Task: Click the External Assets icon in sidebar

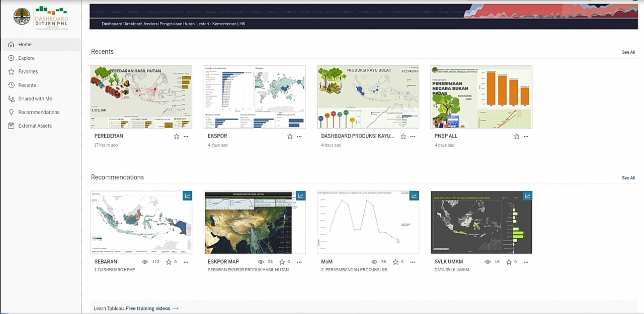Action: pos(11,126)
